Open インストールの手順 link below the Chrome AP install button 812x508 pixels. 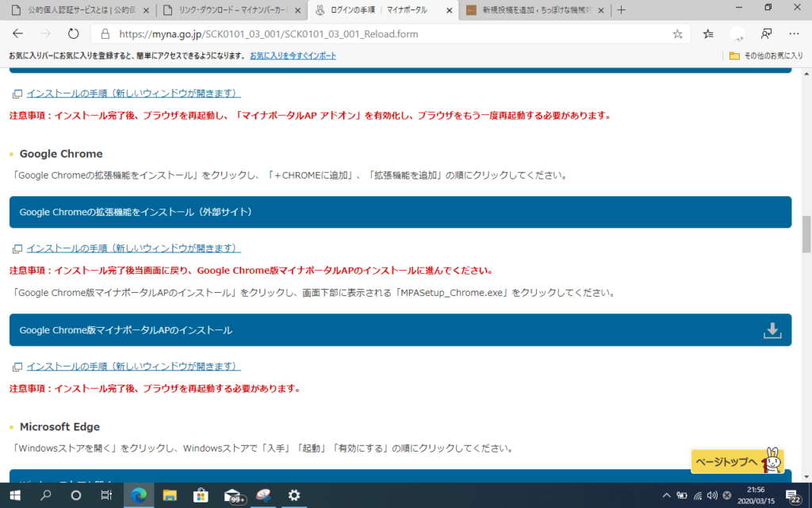133,366
